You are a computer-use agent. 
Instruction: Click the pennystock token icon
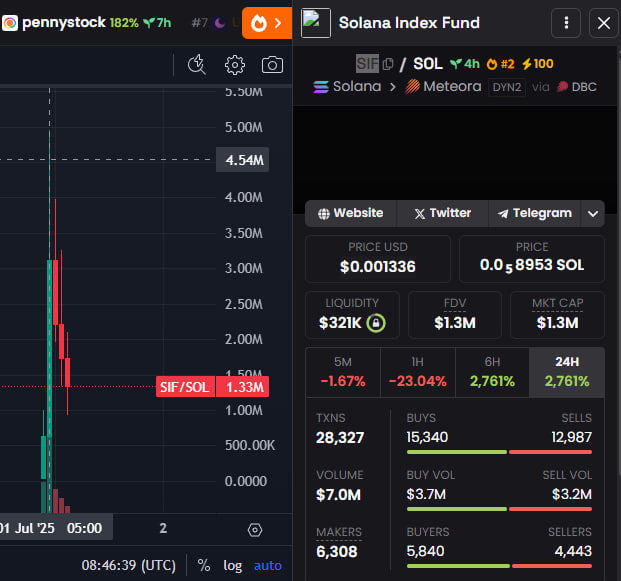(x=10, y=23)
